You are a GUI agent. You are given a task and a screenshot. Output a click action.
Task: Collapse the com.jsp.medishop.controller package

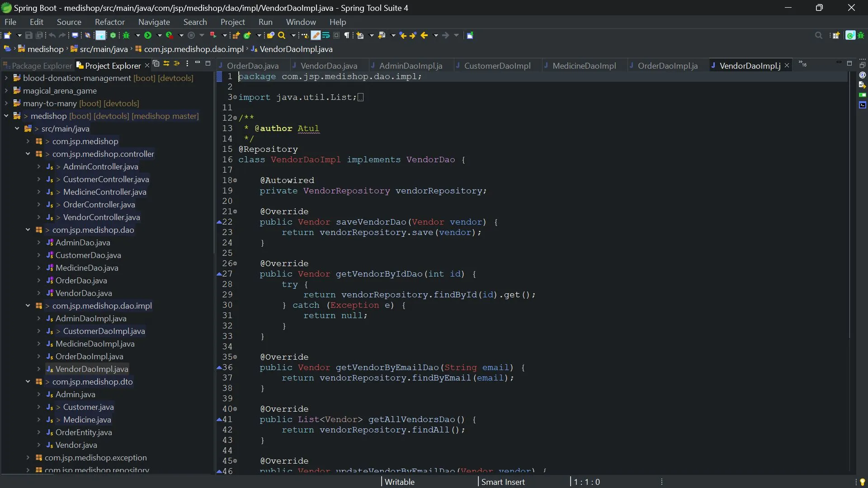[28, 154]
